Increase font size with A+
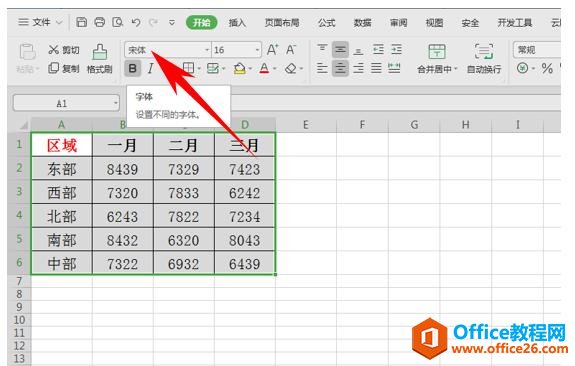Viewport: 575px width, 366px height. point(272,50)
